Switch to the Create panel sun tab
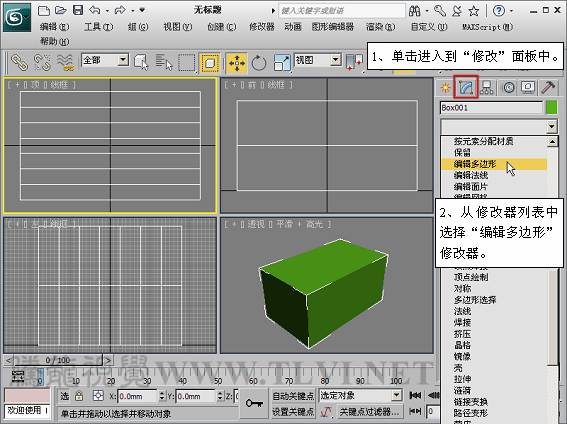This screenshot has width=567, height=424. click(x=446, y=87)
